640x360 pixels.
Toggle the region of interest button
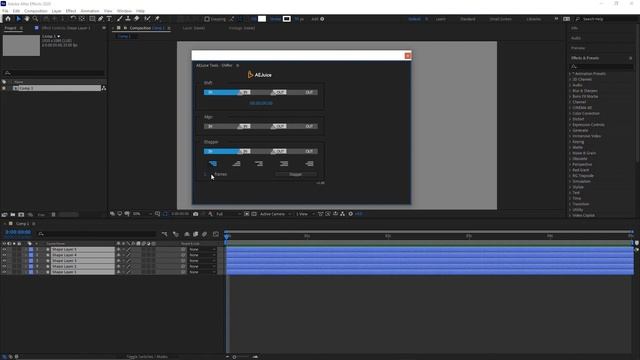click(x=247, y=214)
